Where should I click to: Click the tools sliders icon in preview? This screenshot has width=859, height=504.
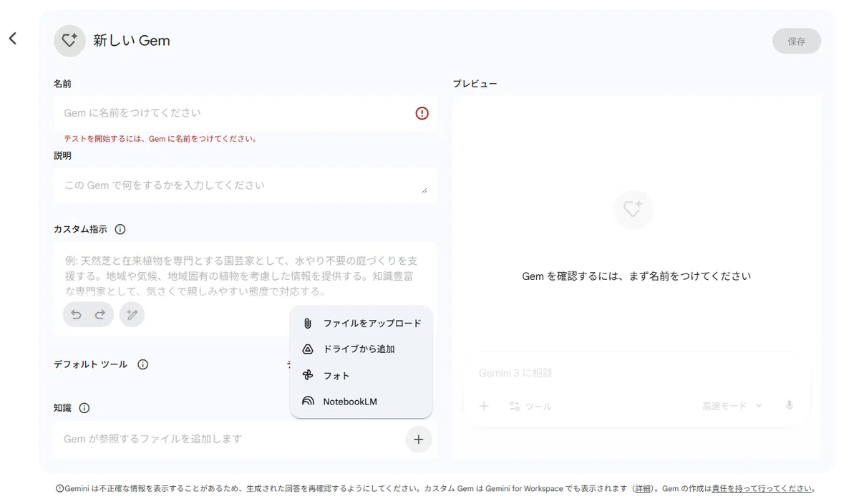pyautogui.click(x=515, y=406)
